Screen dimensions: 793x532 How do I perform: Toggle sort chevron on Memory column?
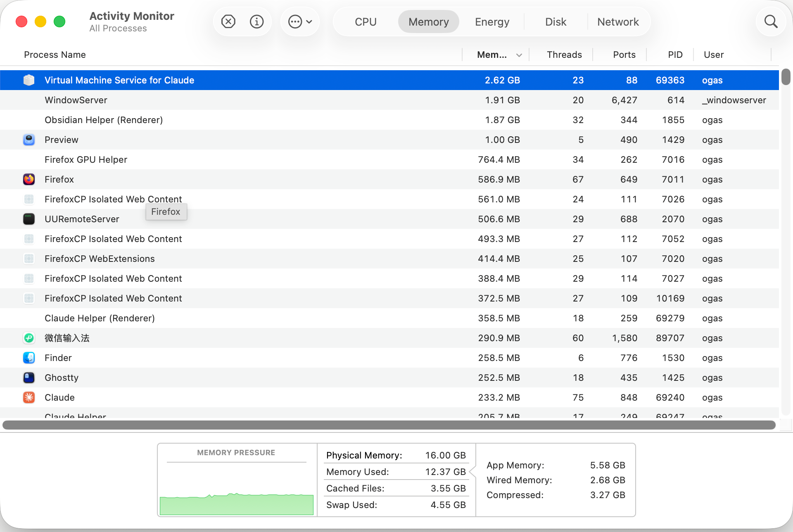point(519,55)
